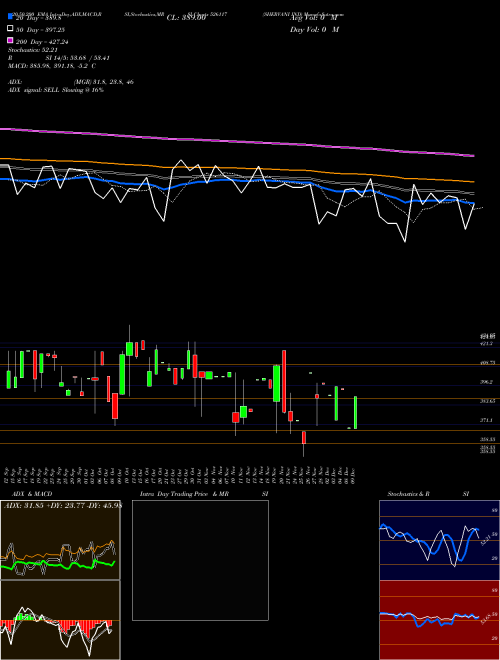Open the red-background RSI chart panel

[x=439, y=620]
